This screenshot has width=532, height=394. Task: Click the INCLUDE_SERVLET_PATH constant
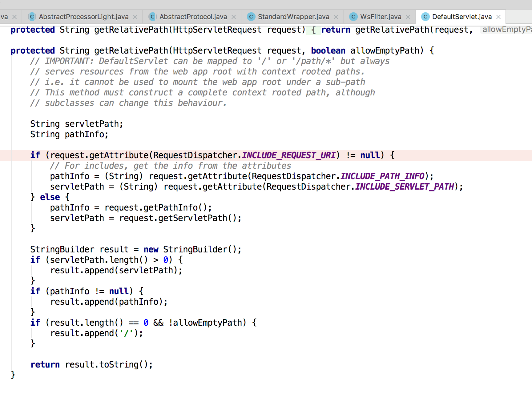pyautogui.click(x=405, y=187)
